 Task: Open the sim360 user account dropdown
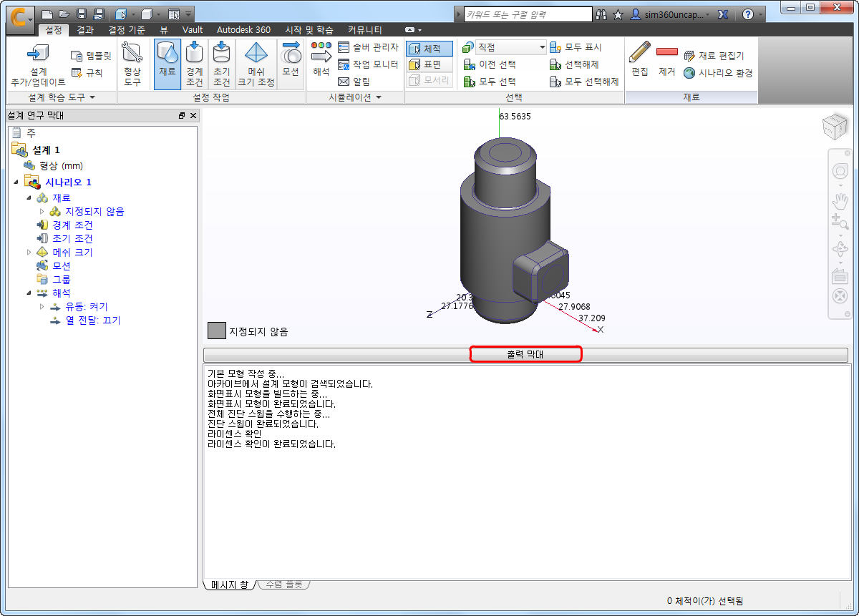click(671, 14)
